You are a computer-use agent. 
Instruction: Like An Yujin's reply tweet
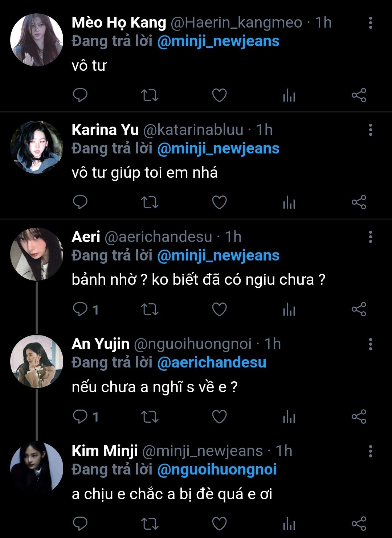coord(219,416)
